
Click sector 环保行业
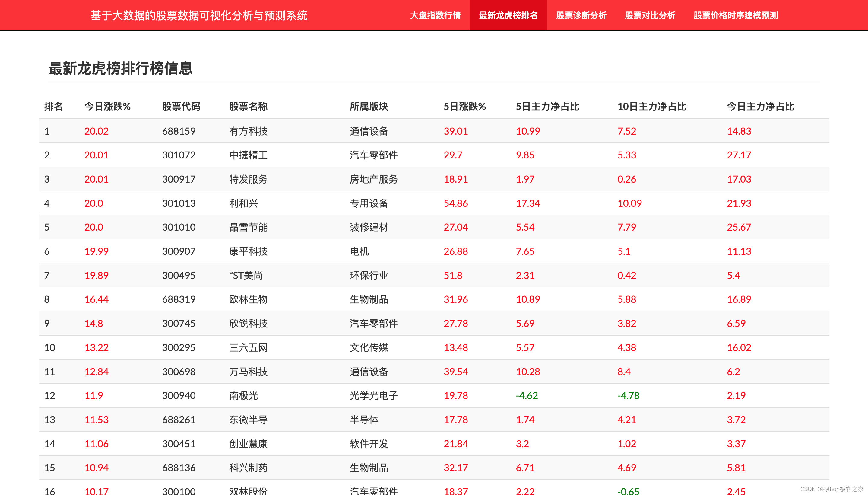pos(369,275)
